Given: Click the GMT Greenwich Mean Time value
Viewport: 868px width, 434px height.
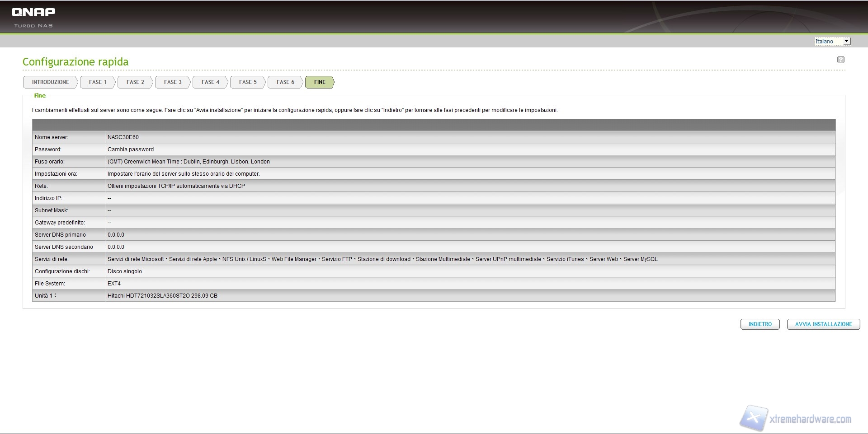Looking at the screenshot, I should (x=189, y=162).
